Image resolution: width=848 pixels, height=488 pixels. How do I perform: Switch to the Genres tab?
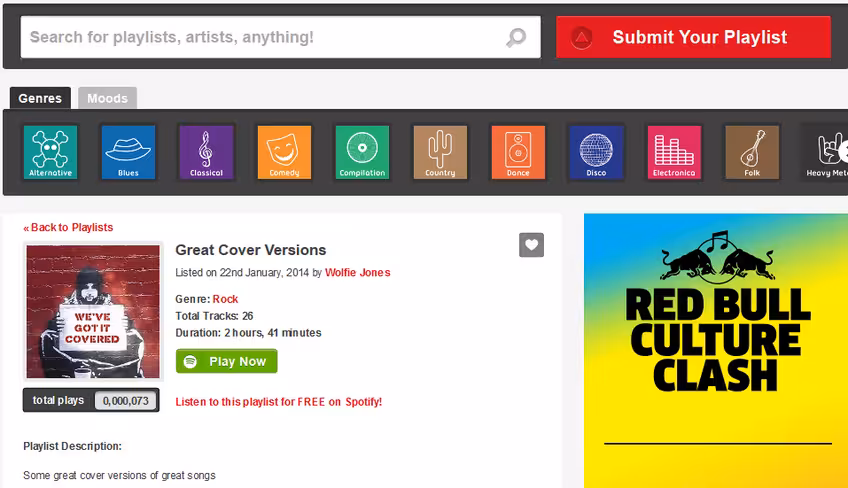40,98
